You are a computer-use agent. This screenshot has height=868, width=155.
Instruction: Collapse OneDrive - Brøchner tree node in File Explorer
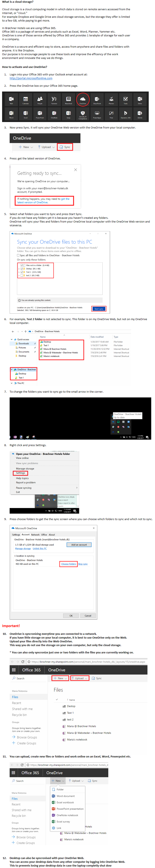12,370
